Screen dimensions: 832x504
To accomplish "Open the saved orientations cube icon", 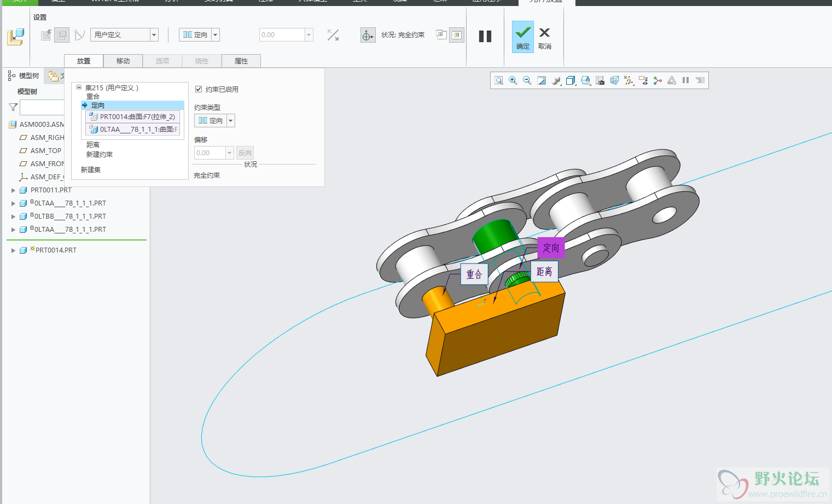I will (x=571, y=80).
